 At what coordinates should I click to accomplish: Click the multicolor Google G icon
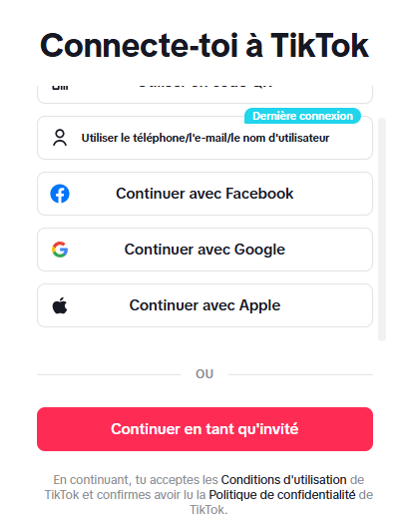coord(60,250)
